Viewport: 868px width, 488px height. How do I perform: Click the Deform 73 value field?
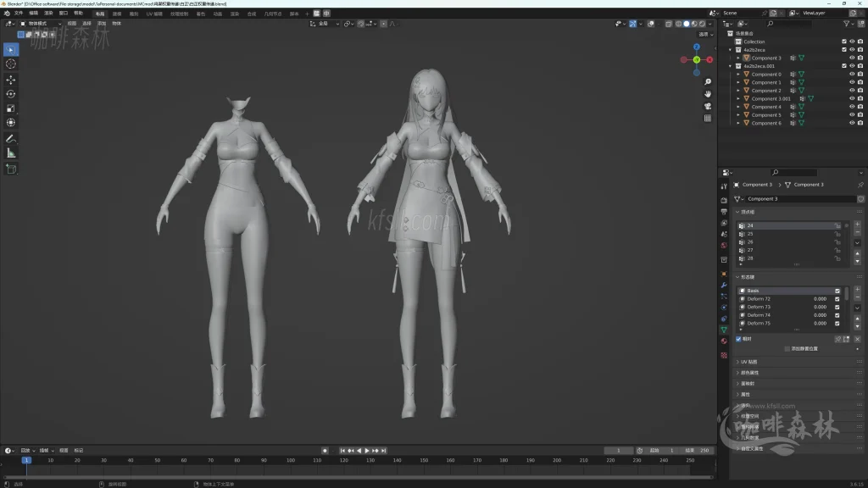click(820, 307)
